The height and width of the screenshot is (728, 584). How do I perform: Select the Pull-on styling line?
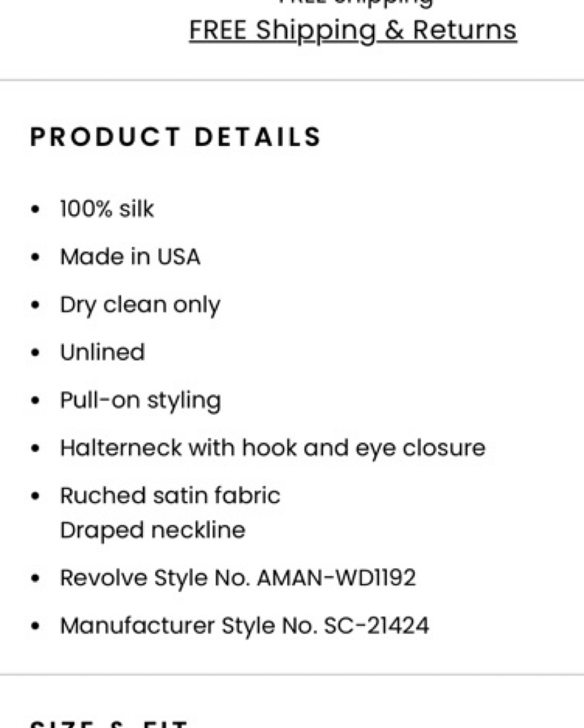pos(140,400)
